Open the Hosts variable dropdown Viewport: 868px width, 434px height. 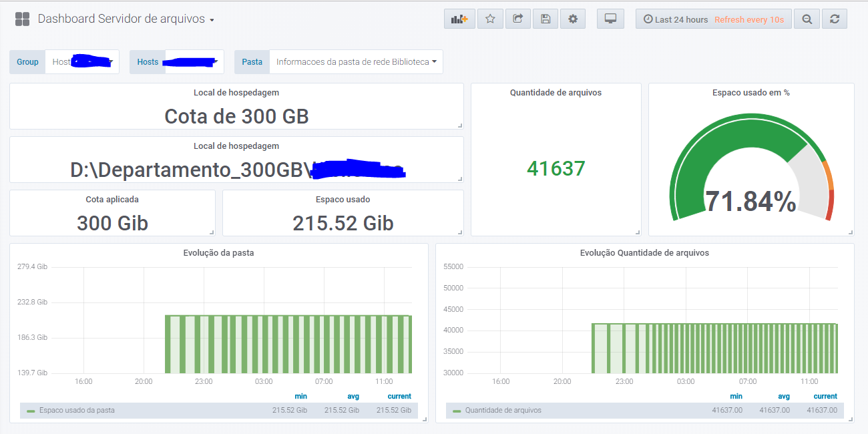194,61
